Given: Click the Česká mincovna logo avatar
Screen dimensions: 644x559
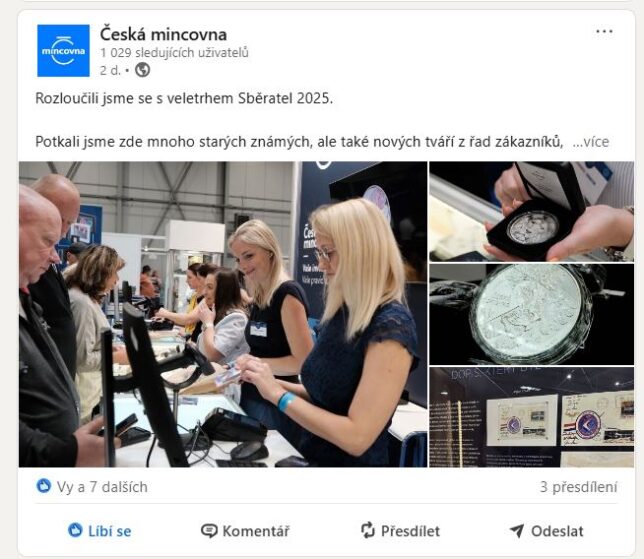Looking at the screenshot, I should [x=63, y=51].
